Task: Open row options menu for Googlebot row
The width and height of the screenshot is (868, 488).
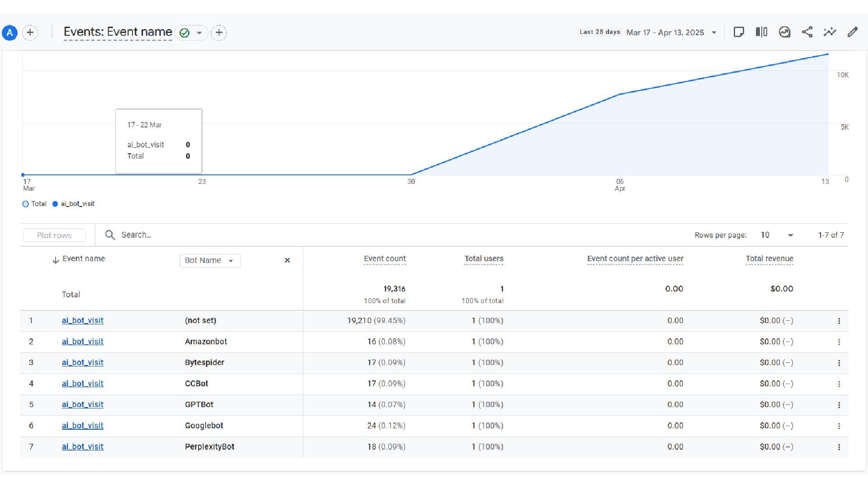Action: click(x=839, y=426)
